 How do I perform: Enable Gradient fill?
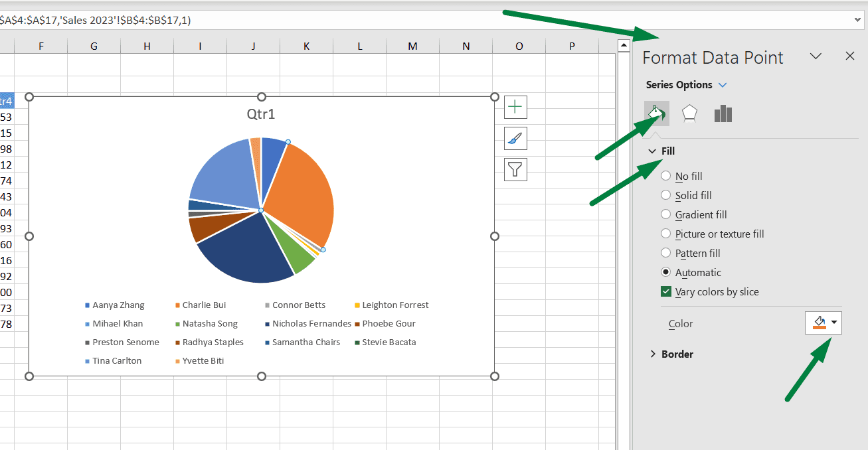pyautogui.click(x=665, y=214)
